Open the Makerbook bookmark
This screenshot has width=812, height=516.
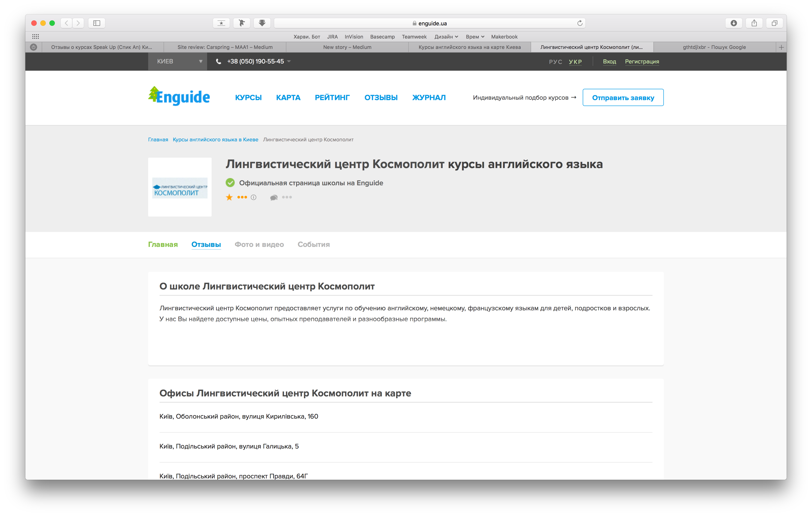pyautogui.click(x=504, y=37)
